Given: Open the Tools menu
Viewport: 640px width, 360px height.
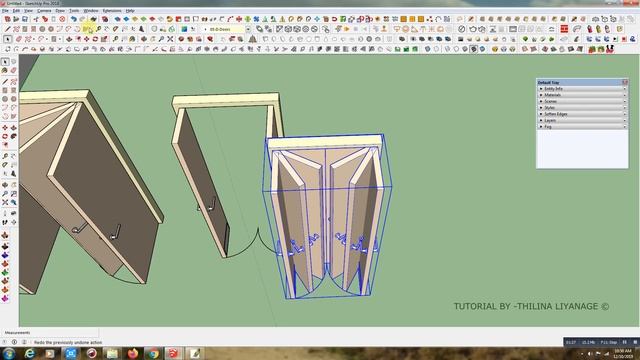Looking at the screenshot, I should (x=74, y=11).
